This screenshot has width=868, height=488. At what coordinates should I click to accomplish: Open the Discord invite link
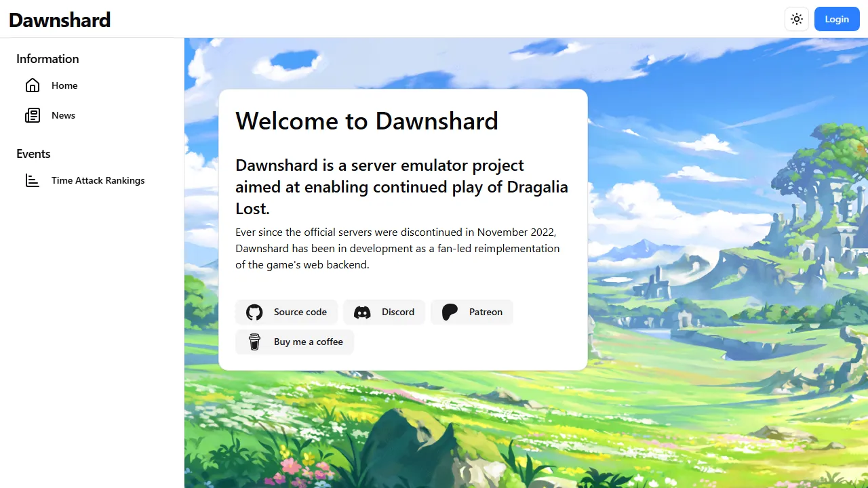coord(384,312)
